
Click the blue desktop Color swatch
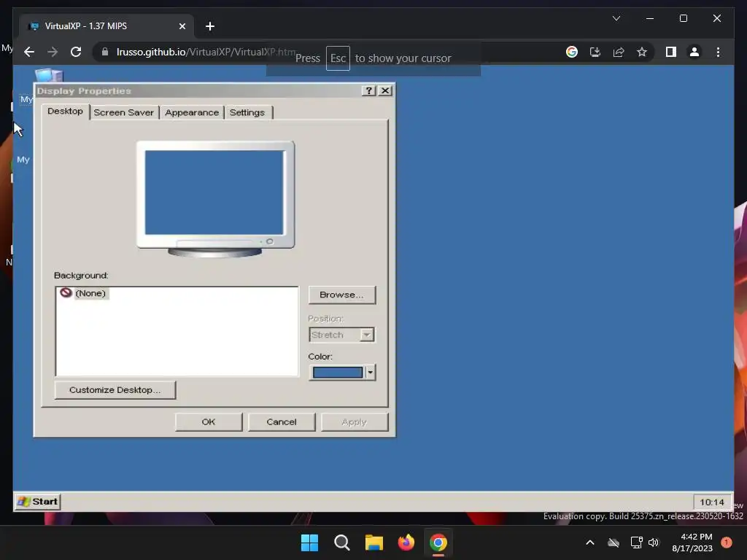tap(337, 373)
